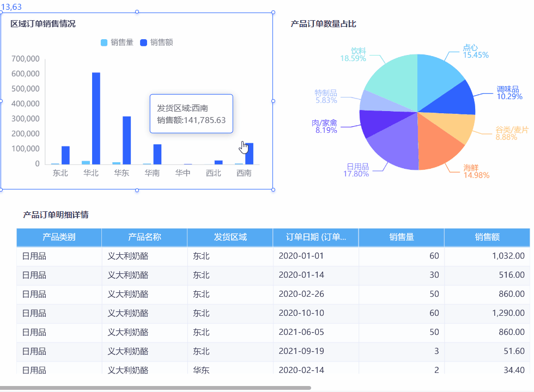Select the 特制品 5.83% pie slice

coord(378,102)
